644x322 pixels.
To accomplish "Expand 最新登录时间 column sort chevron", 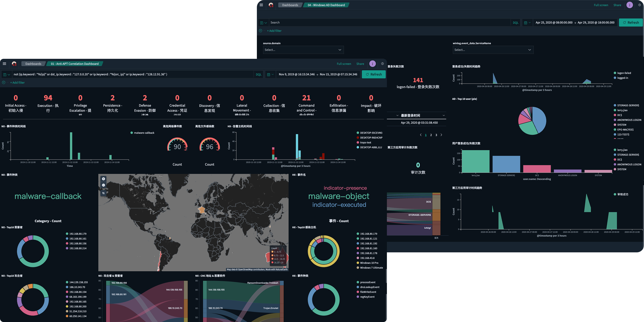I will click(x=443, y=116).
